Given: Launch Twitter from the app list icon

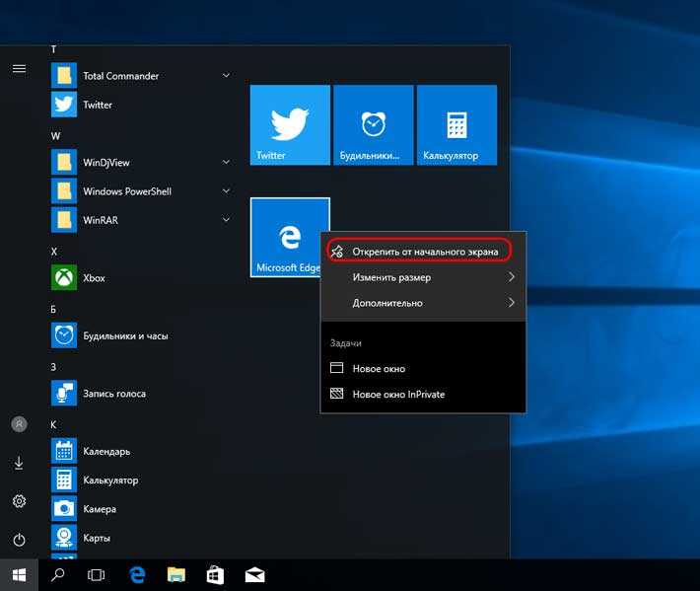Looking at the screenshot, I should pos(64,105).
